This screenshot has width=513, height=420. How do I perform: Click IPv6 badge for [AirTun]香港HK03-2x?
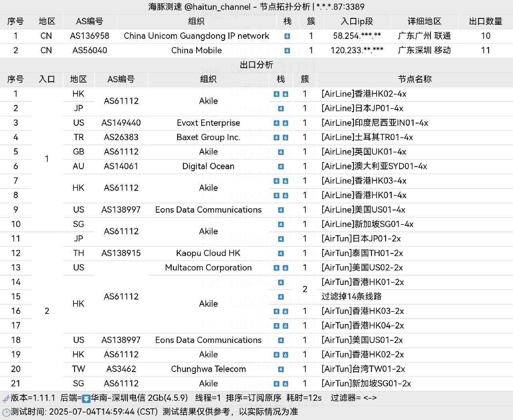pos(285,311)
